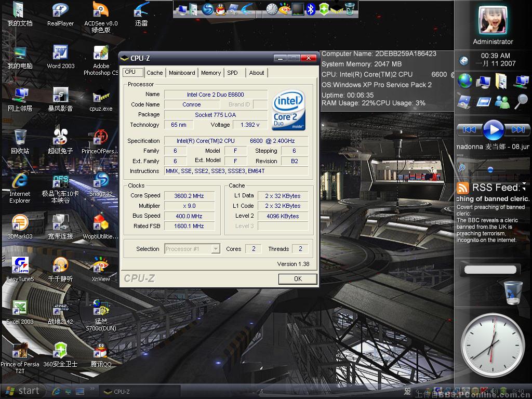Play the track in sidebar media player
Viewport: 532px width, 399px height.
pyautogui.click(x=494, y=129)
